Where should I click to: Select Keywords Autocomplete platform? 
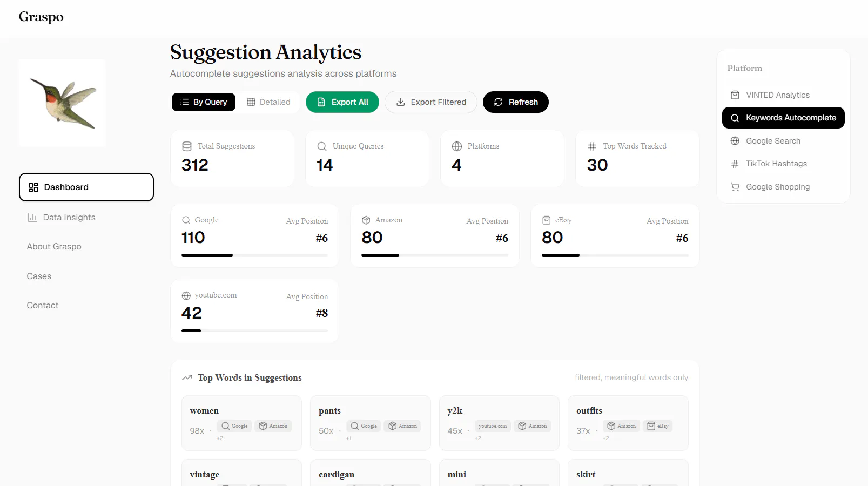pos(783,118)
